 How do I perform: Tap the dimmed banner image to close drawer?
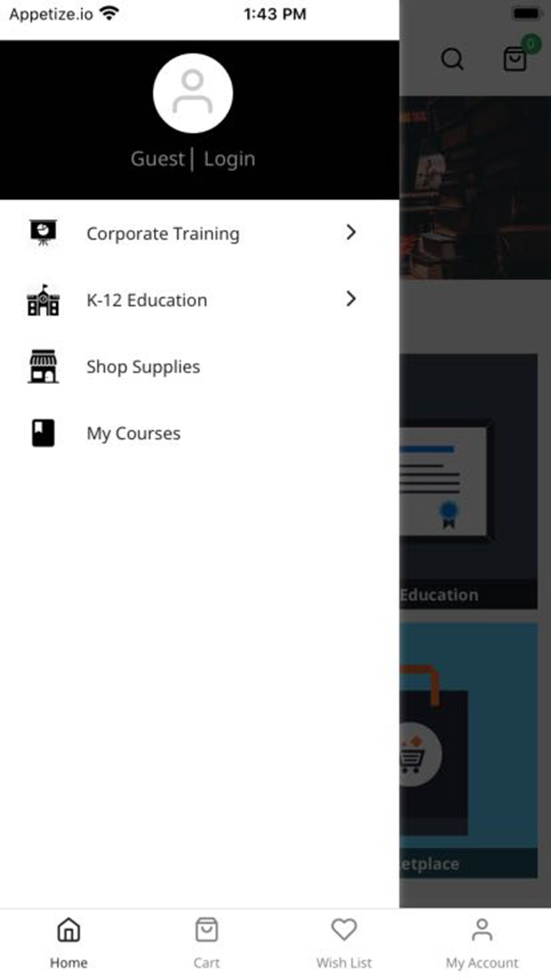[x=475, y=187]
